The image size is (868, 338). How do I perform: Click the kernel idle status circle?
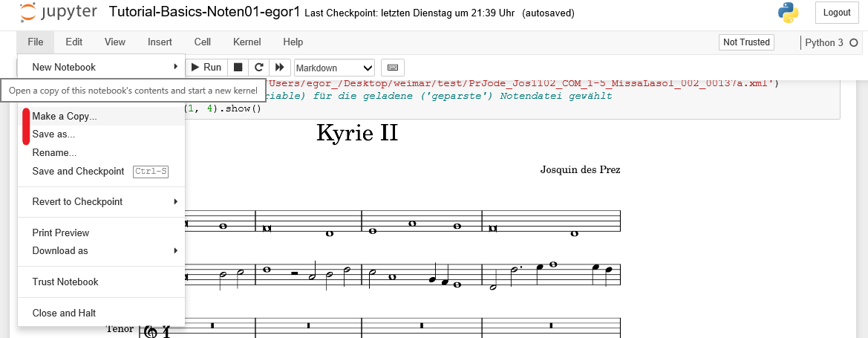point(853,43)
